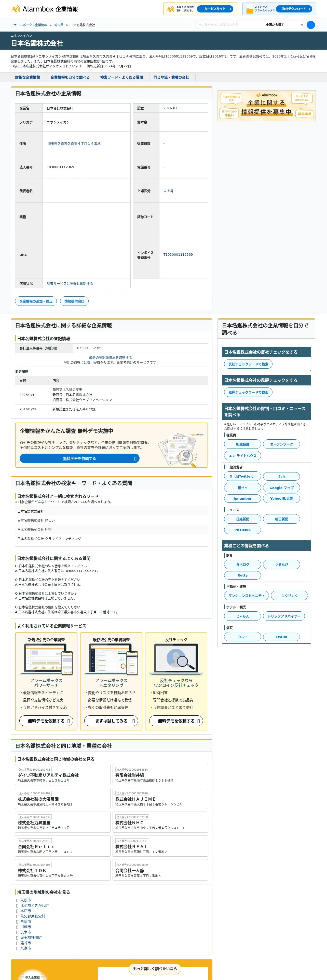
Task: Open the 情報提供窓口 button
Action: point(74,301)
